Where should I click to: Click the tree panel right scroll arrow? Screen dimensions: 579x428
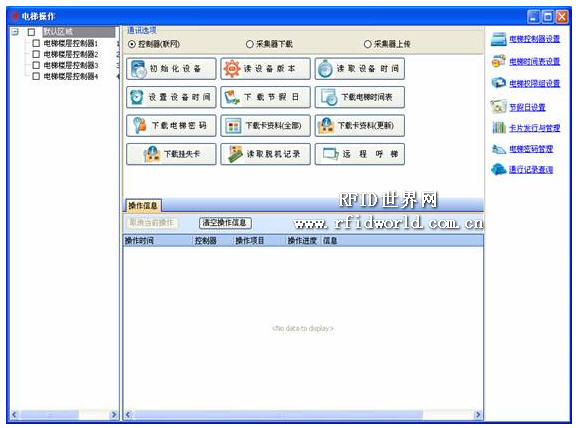[114, 415]
